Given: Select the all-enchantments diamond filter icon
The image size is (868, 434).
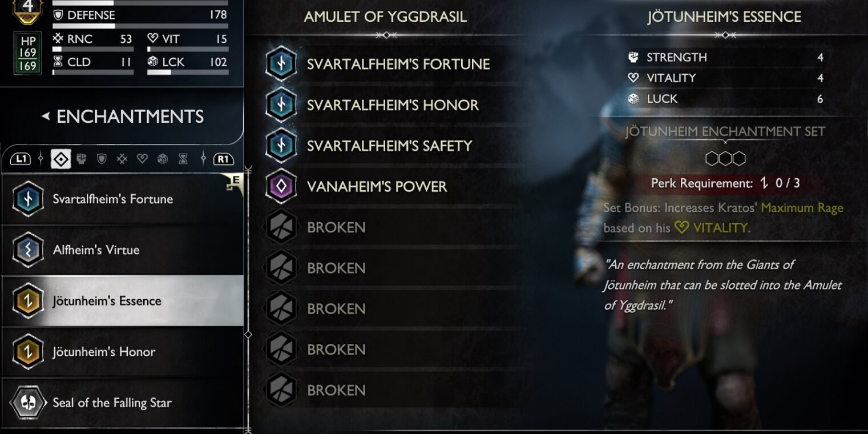Looking at the screenshot, I should coord(61,159).
